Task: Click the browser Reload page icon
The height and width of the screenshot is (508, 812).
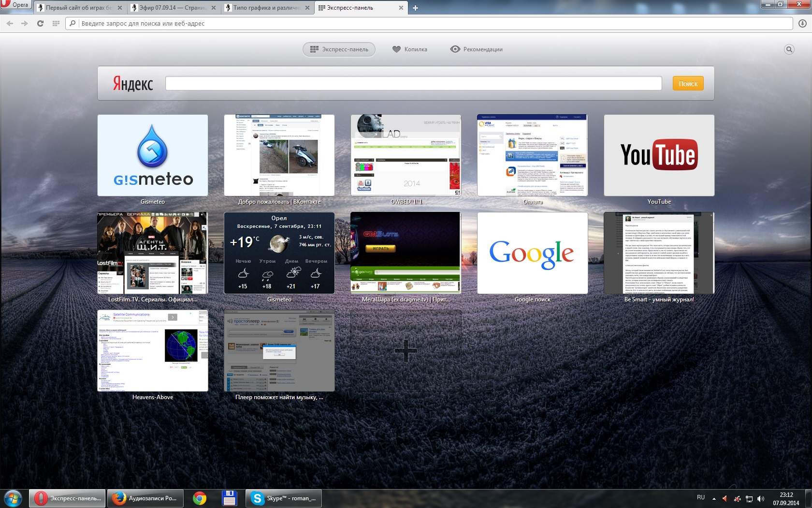Action: click(x=40, y=23)
